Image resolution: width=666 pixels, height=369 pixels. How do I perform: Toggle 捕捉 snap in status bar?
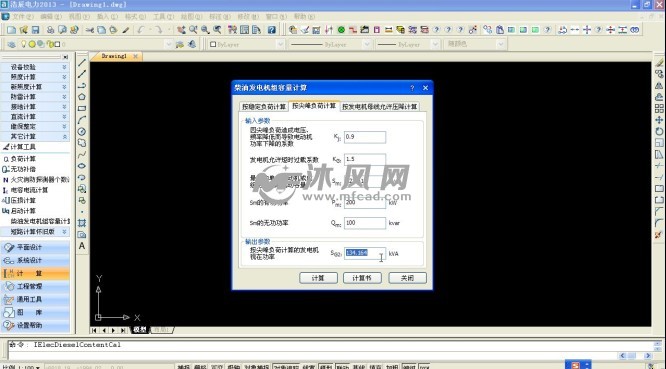tap(183, 366)
